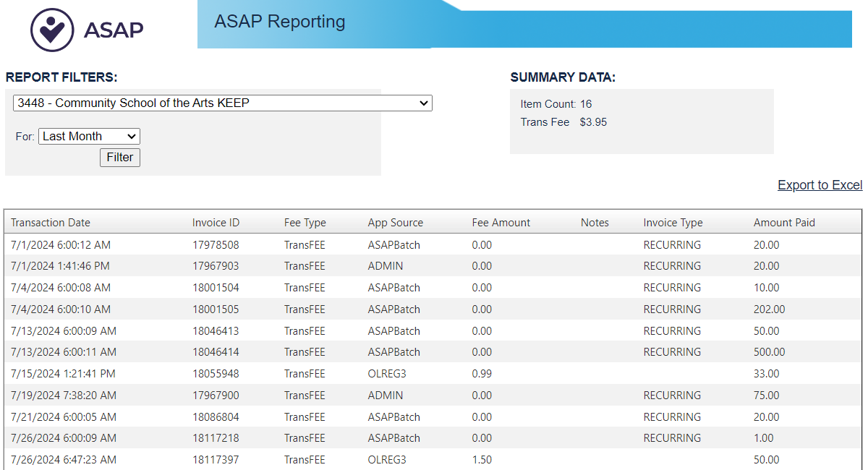This screenshot has height=470, width=868.
Task: Open the Last Month date range dropdown
Action: pyautogui.click(x=89, y=136)
